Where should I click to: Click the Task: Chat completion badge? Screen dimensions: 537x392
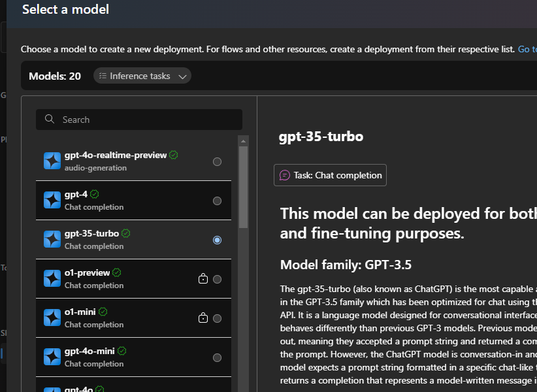pyautogui.click(x=330, y=175)
